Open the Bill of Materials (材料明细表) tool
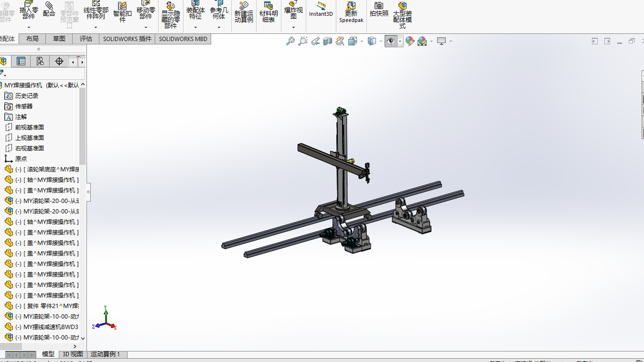The image size is (644, 362). (x=268, y=12)
